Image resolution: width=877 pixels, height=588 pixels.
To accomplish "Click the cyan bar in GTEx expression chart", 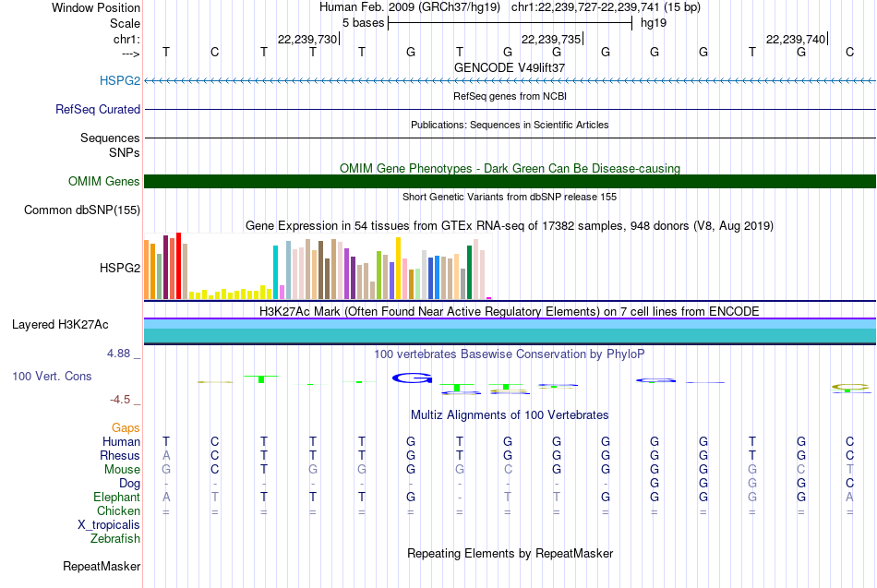I will [276, 272].
